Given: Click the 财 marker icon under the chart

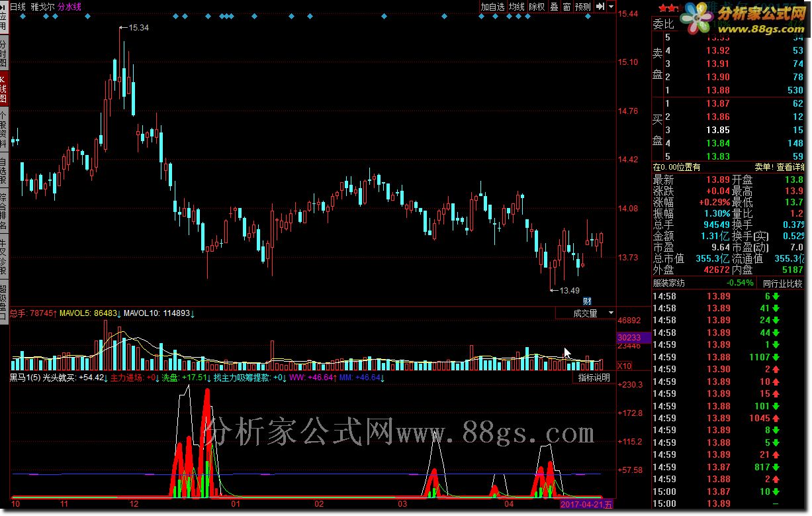Looking at the screenshot, I should [x=586, y=301].
